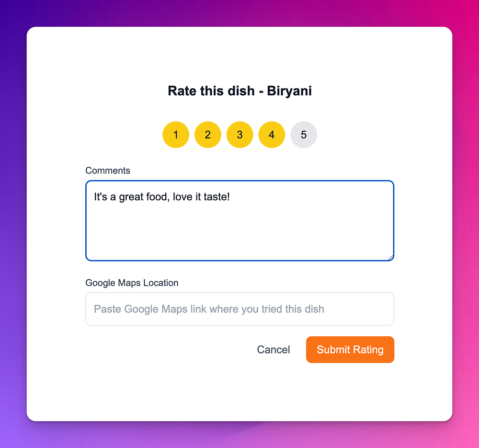Click the yellow 4 rating circle
The width and height of the screenshot is (479, 448).
tap(272, 135)
